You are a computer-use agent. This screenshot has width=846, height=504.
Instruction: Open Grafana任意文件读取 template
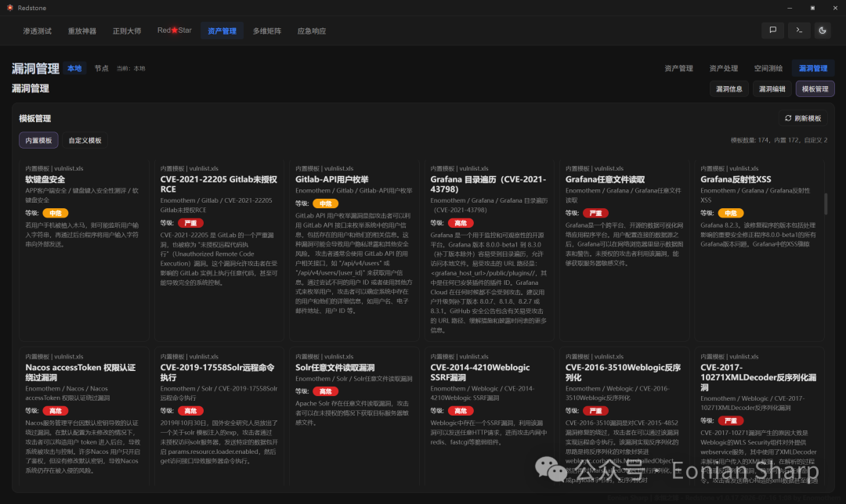coord(624,250)
